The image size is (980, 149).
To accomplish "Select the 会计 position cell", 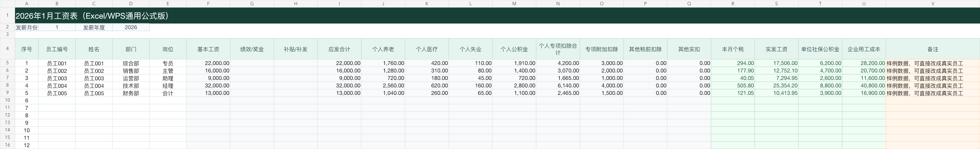I will tap(168, 93).
